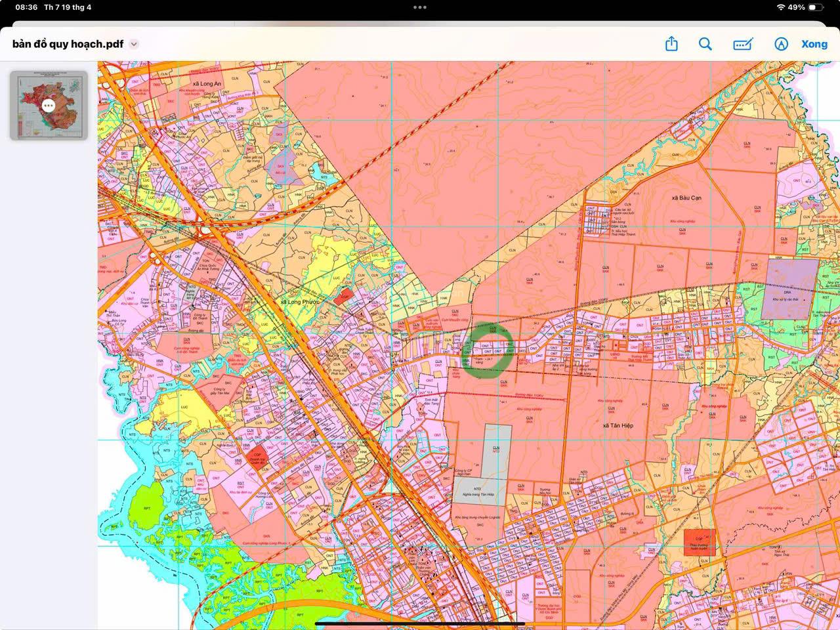Viewport: 840px width, 630px height.
Task: Tap the xã Long Phước label
Action: [299, 302]
